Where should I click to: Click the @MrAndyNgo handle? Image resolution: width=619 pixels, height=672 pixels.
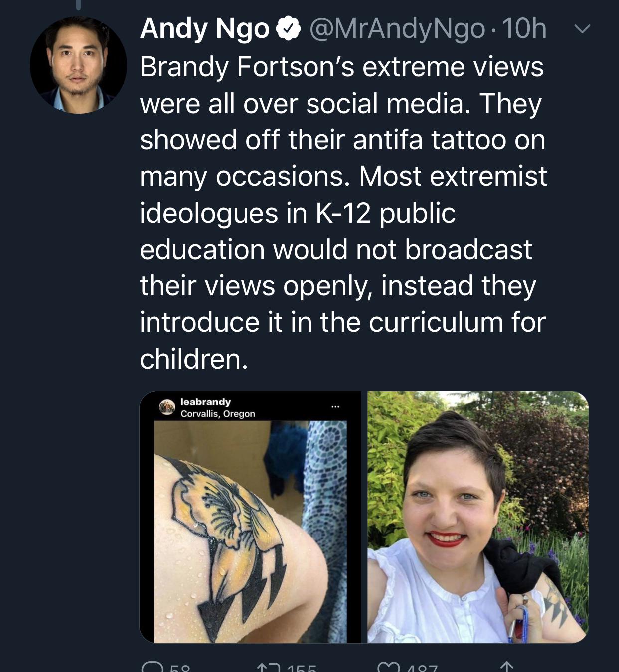click(x=397, y=29)
